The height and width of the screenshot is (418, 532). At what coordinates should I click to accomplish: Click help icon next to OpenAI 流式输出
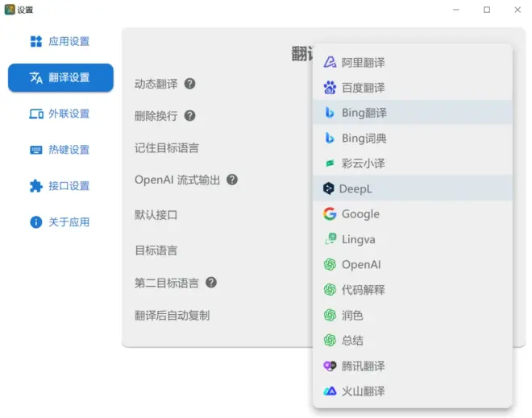[x=231, y=180]
